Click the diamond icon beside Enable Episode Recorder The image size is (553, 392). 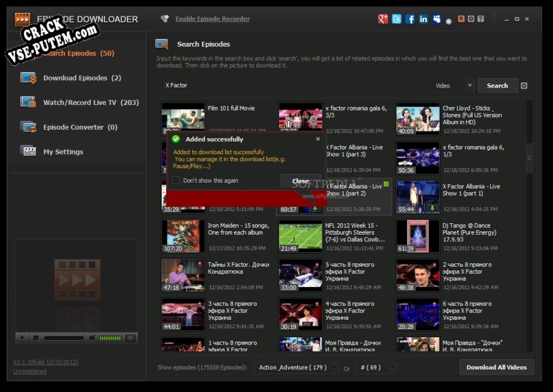coord(165,19)
